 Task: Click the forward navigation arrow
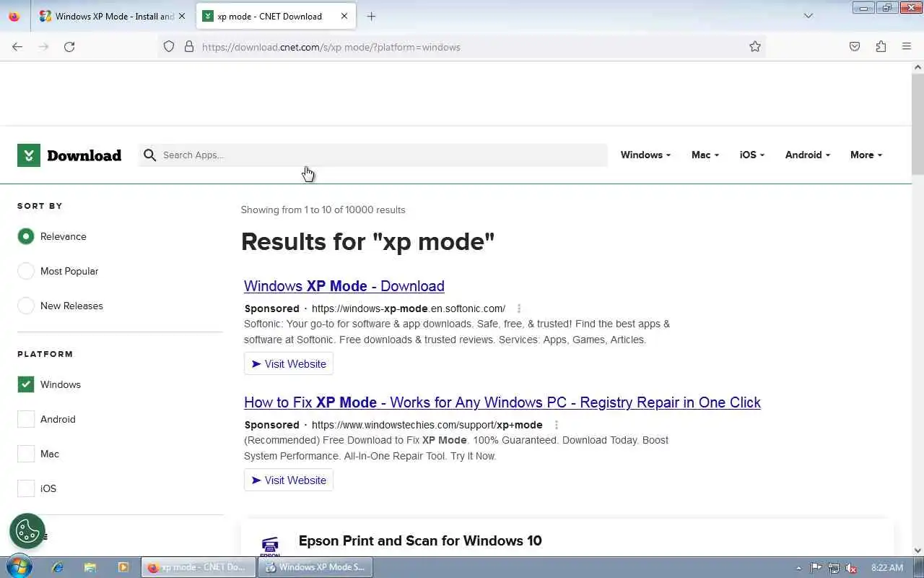[x=43, y=47]
